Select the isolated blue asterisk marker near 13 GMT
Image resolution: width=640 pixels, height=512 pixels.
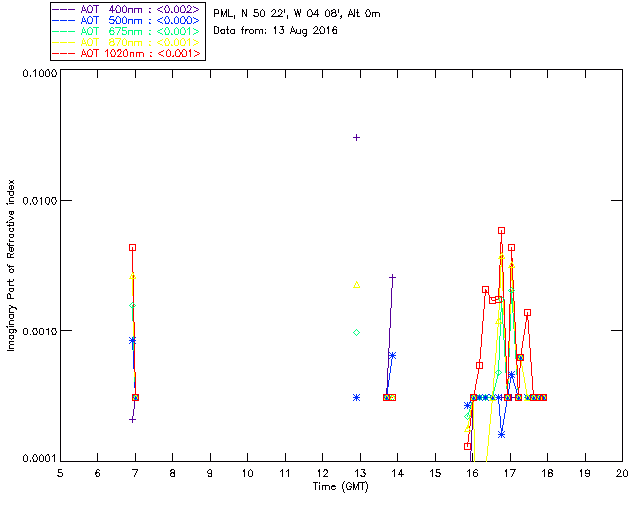pyautogui.click(x=356, y=397)
